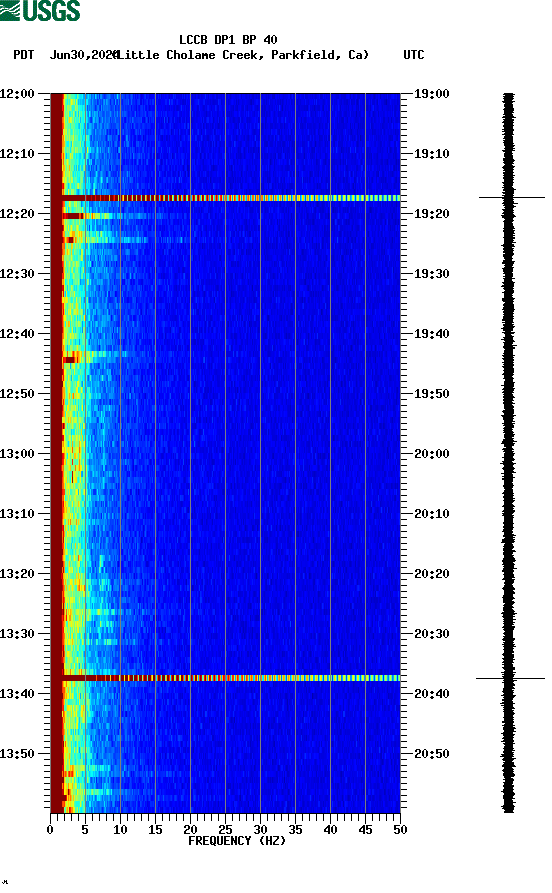This screenshot has width=552, height=893.
Task: Click the broadband event band near 12:17
Action: pyautogui.click(x=226, y=198)
